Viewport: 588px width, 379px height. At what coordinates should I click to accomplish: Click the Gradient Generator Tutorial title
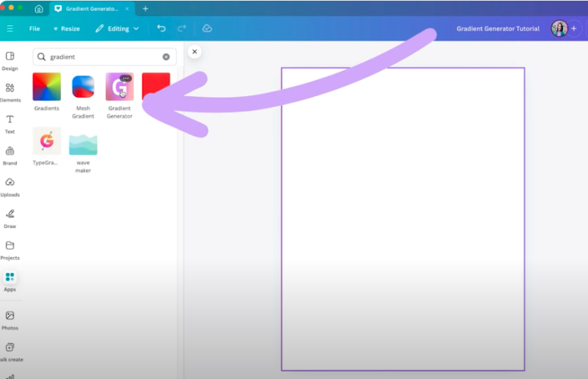(x=498, y=29)
